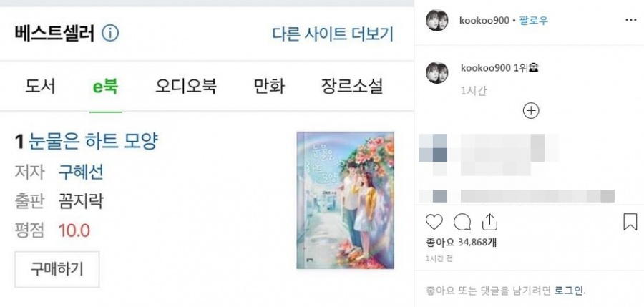This screenshot has width=644, height=307.
Task: Share the post using the share icon
Action: [x=489, y=223]
